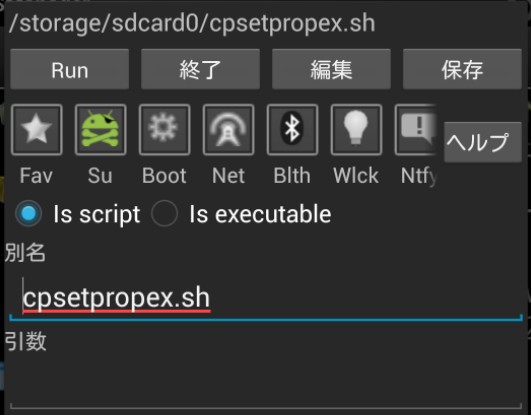Screen dimensions: 531x415
Task: Click the /storage/sdcard0/cpsetpropex.sh path title
Action: (x=192, y=23)
